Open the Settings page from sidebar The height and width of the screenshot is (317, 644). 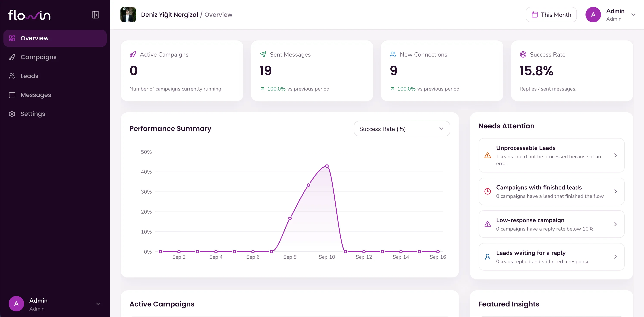55,114
